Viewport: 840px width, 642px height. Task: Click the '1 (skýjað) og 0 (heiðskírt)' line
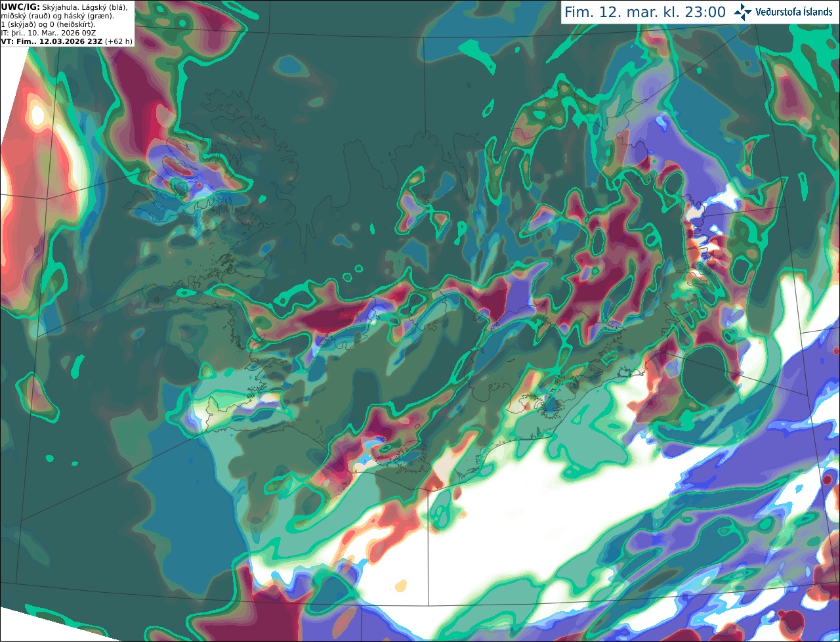pyautogui.click(x=48, y=24)
